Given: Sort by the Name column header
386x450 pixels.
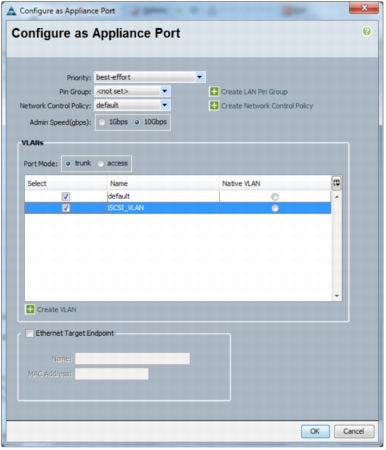Looking at the screenshot, I should (163, 183).
